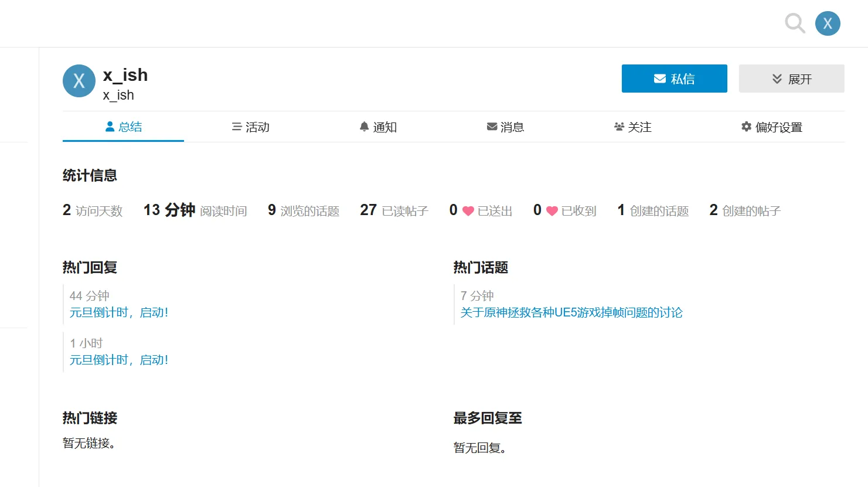Go to the 通知 notifications tab
Viewport: 868px width, 487px height.
tap(378, 127)
